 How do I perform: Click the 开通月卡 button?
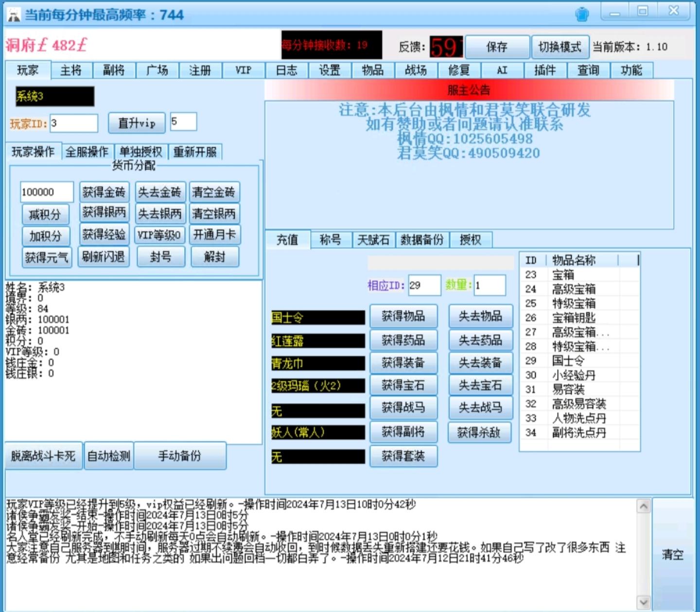pyautogui.click(x=214, y=235)
